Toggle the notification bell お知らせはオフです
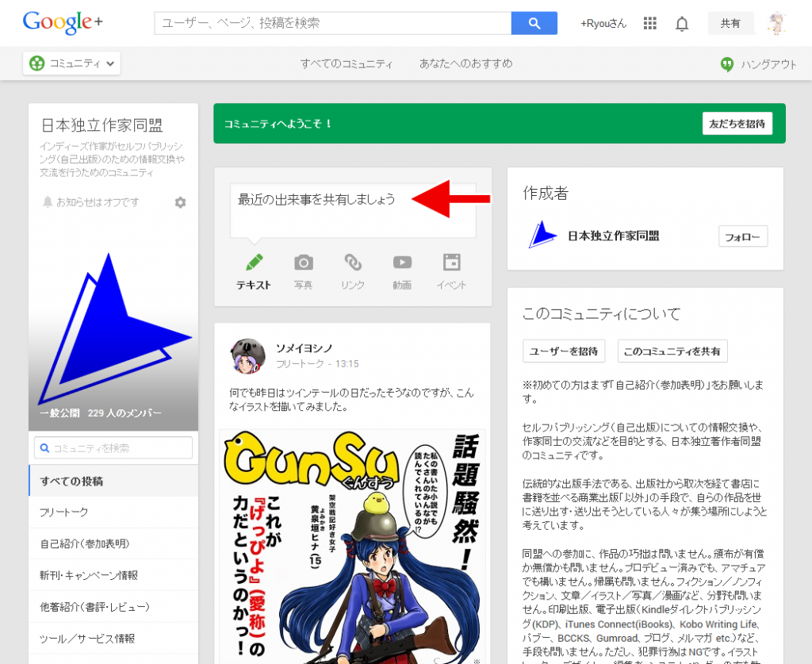 tap(90, 202)
